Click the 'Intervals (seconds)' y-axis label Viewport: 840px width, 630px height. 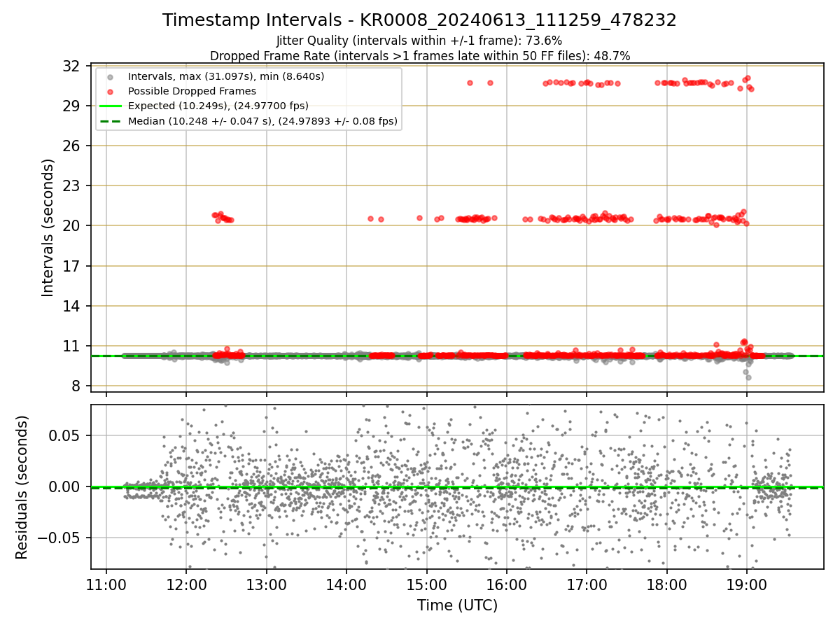coord(48,227)
